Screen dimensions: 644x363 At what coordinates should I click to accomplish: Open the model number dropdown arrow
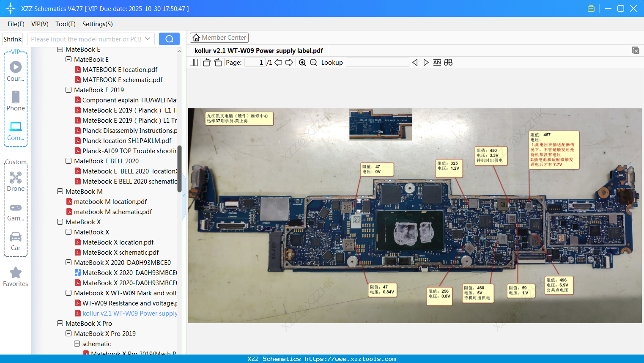pos(148,39)
